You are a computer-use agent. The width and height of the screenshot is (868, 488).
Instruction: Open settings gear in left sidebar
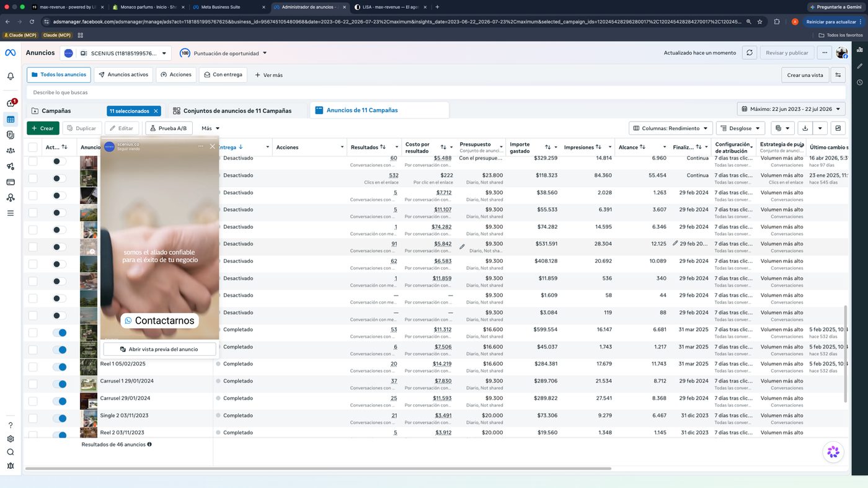click(11, 439)
